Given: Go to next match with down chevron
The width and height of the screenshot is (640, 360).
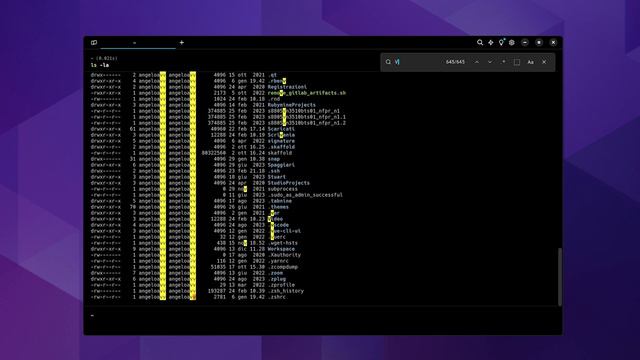Looking at the screenshot, I should click(490, 62).
